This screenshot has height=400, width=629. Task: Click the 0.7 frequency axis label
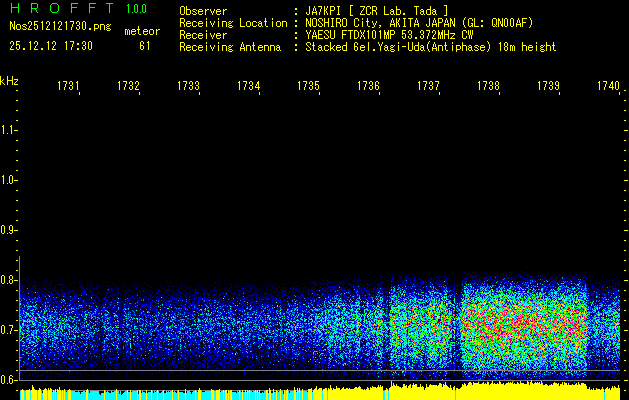pyautogui.click(x=9, y=330)
